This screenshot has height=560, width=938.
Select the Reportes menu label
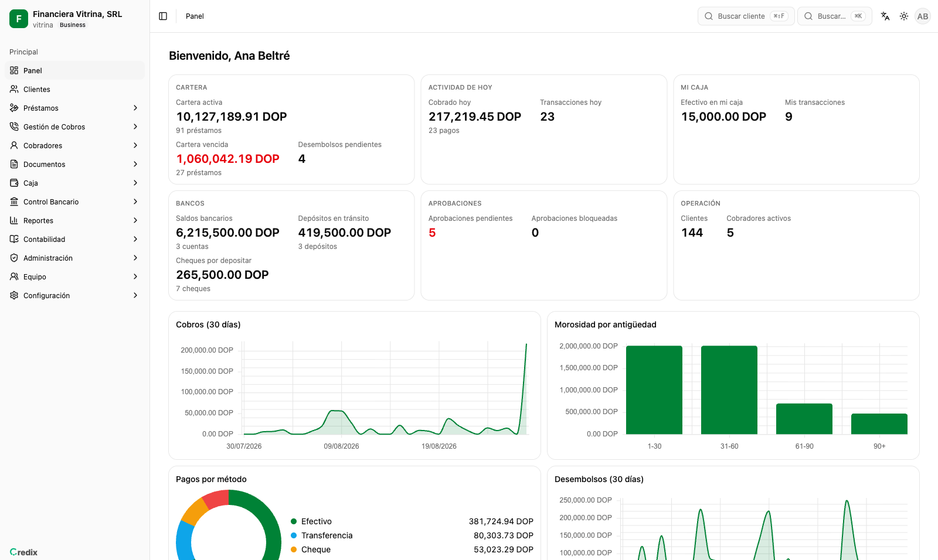(x=38, y=220)
